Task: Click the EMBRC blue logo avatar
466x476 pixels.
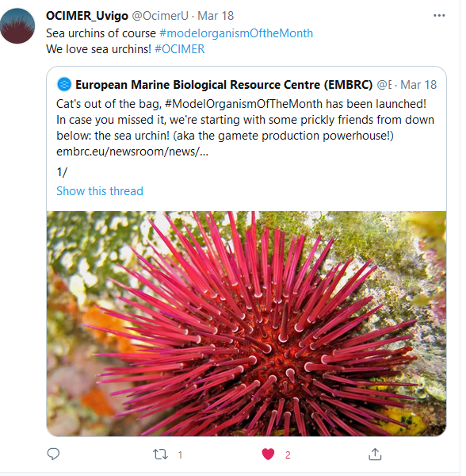Action: pyautogui.click(x=64, y=84)
